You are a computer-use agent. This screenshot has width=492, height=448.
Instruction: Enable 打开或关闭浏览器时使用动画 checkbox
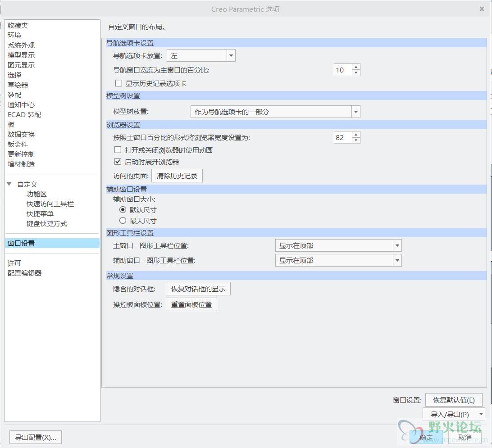point(118,150)
